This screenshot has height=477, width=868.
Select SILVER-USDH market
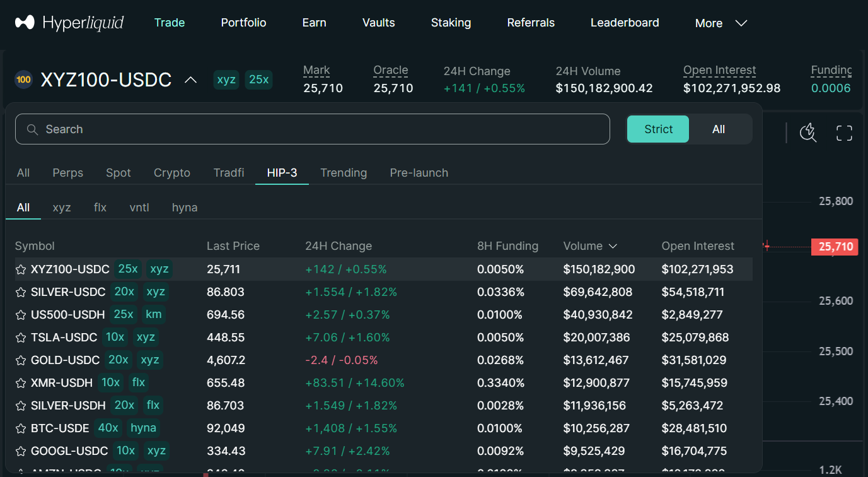pyautogui.click(x=383, y=406)
